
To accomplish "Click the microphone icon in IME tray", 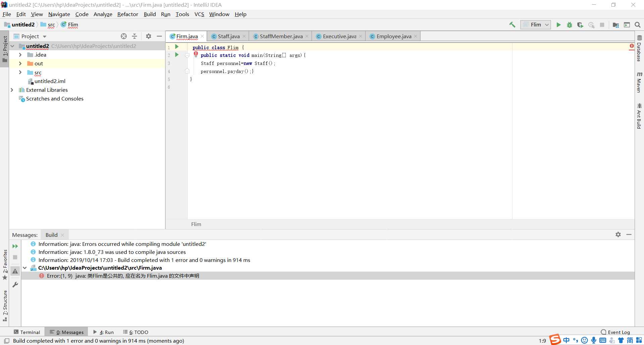I will coord(594,340).
